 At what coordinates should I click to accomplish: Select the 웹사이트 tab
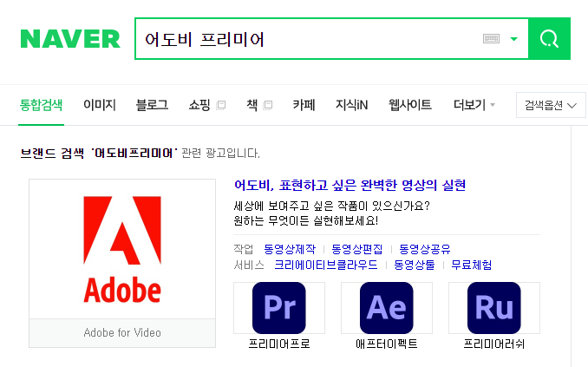pyautogui.click(x=410, y=105)
